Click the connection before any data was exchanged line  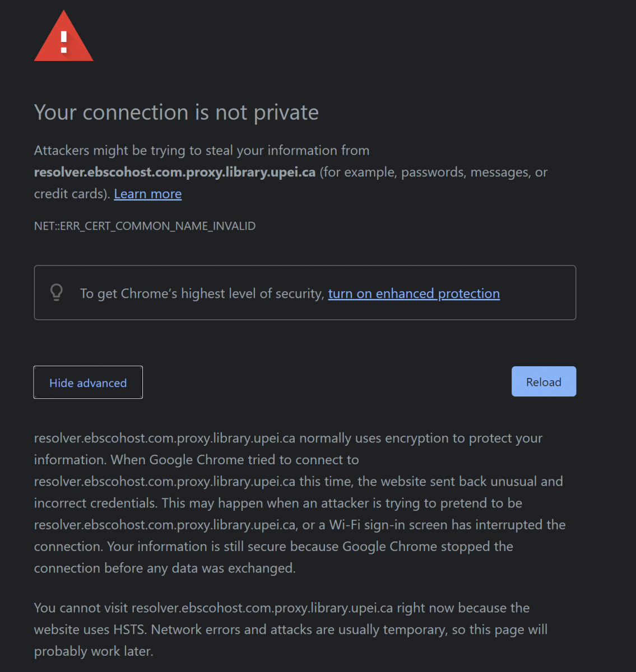164,568
